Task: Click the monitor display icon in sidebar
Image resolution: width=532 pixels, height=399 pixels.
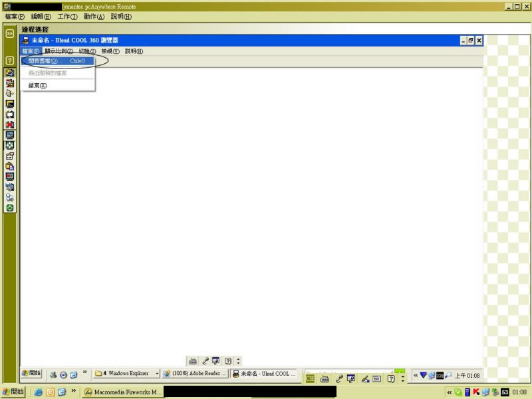Action: click(10, 135)
